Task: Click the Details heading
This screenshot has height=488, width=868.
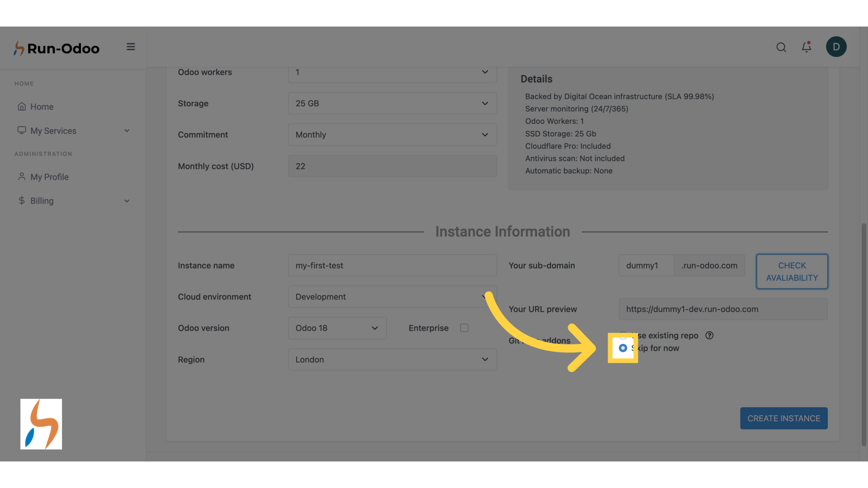Action: (537, 79)
